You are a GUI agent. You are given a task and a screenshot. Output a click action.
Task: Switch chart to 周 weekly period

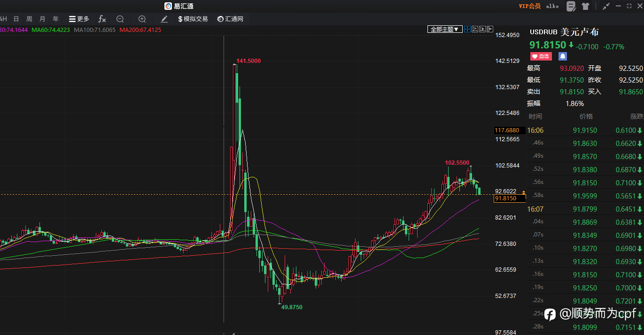tap(29, 19)
